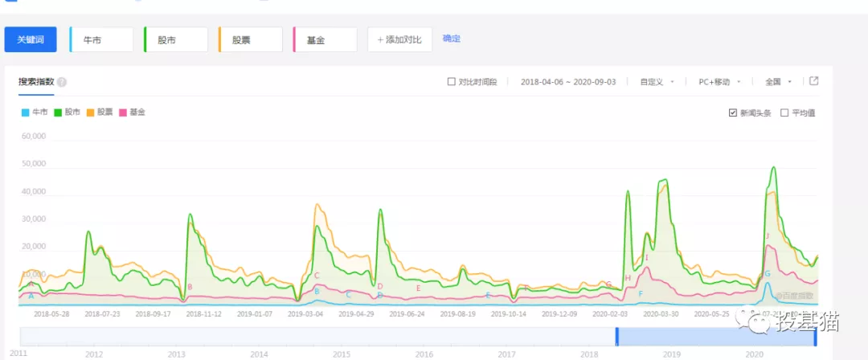Open pink news marker C

point(317,276)
